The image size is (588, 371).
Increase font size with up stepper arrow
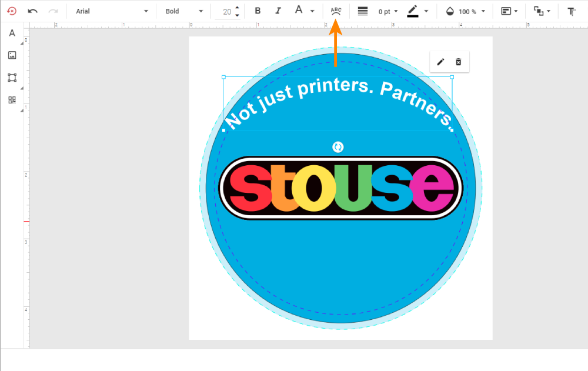pyautogui.click(x=237, y=8)
